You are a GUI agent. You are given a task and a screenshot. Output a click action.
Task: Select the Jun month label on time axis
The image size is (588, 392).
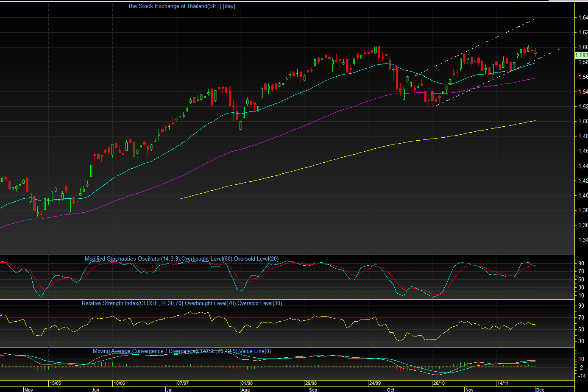click(95, 389)
